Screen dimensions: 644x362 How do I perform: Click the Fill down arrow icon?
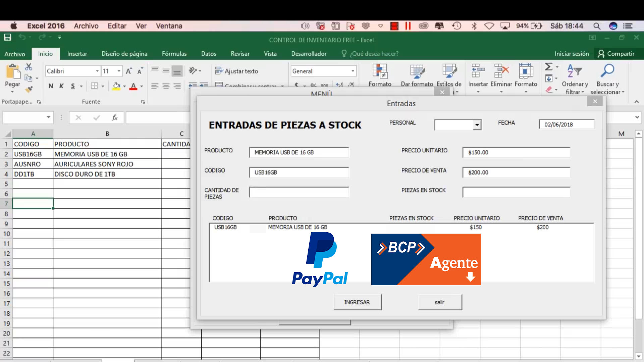549,78
